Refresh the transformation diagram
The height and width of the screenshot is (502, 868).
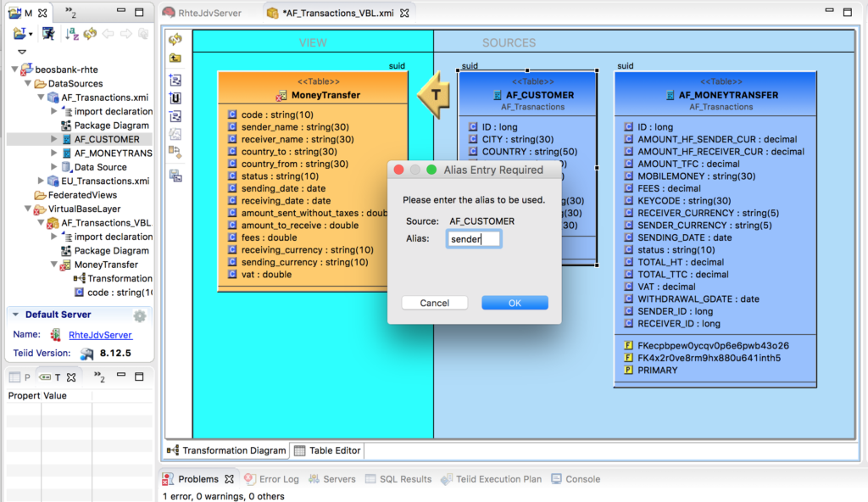(175, 39)
